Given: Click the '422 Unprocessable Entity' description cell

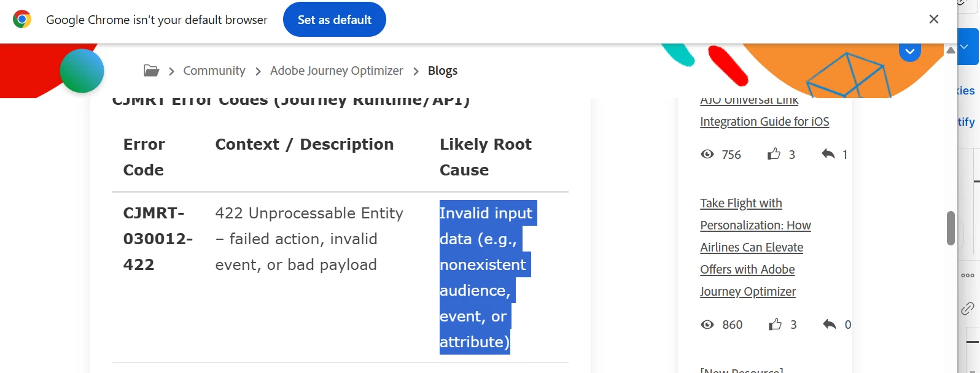Looking at the screenshot, I should (309, 239).
